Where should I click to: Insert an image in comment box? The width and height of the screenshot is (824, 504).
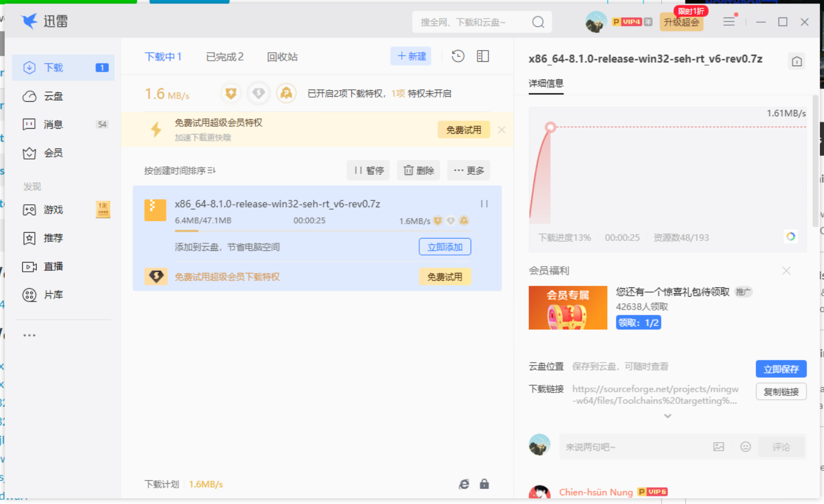click(719, 447)
